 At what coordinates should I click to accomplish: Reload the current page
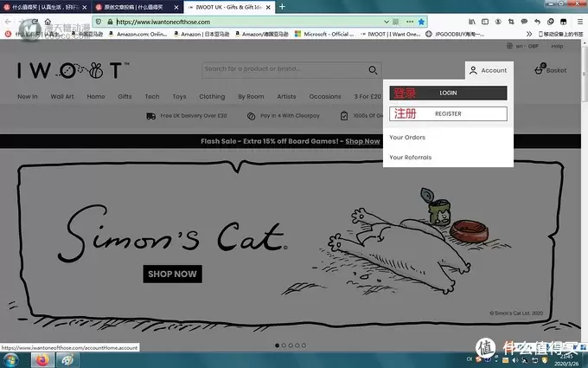pos(35,22)
